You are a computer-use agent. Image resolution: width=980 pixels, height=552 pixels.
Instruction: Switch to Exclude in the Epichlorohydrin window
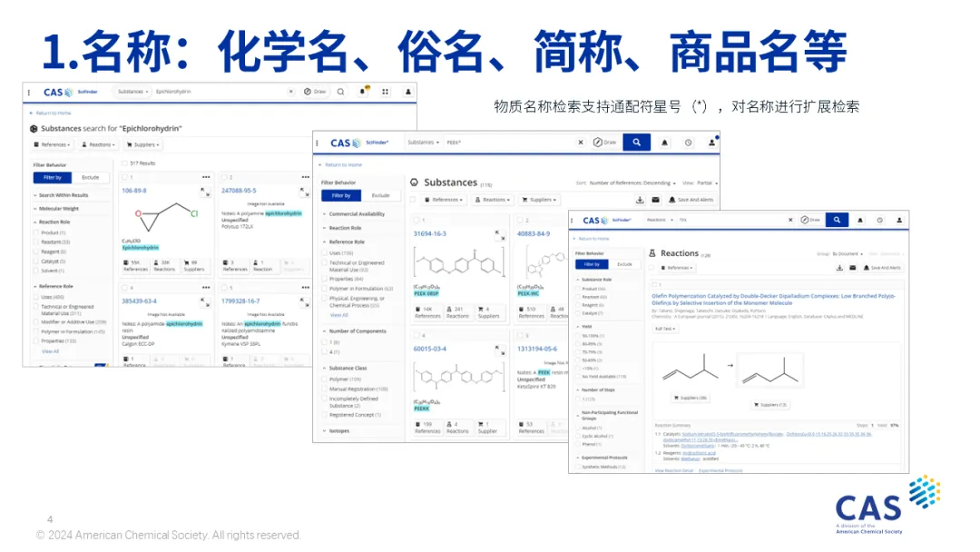[90, 178]
